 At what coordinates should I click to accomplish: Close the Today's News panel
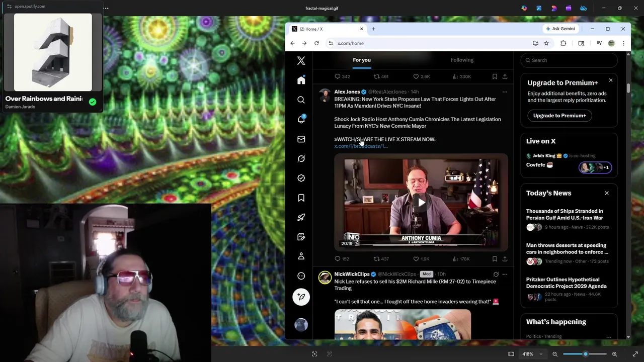607,193
